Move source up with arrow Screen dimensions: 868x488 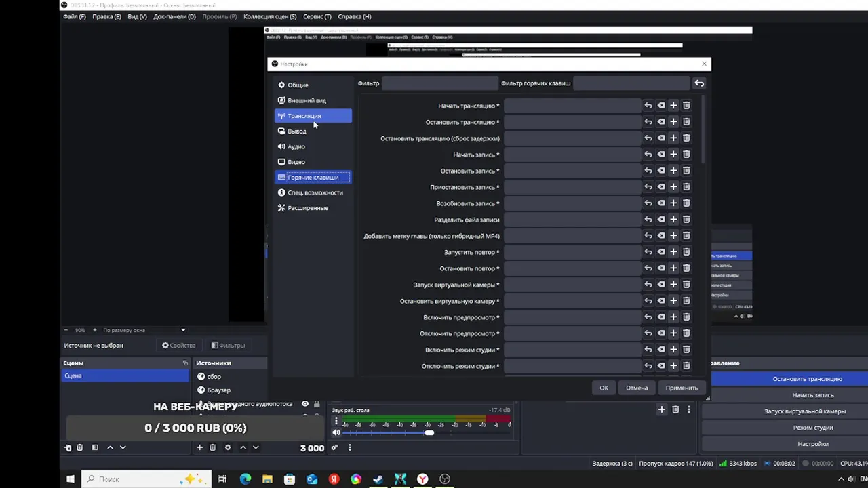(x=243, y=447)
